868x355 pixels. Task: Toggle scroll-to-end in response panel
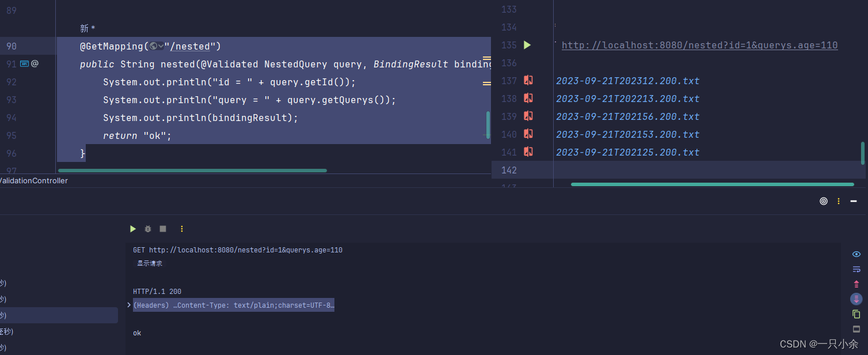[x=856, y=299]
